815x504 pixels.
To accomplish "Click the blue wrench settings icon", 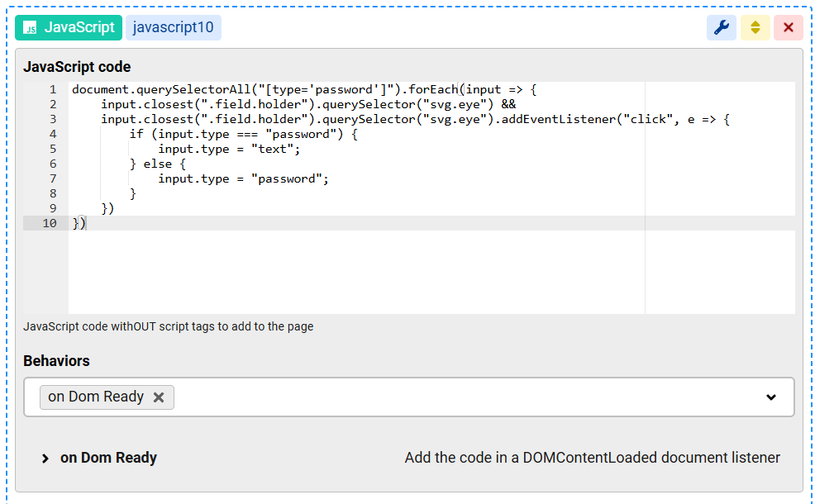I will 721,27.
